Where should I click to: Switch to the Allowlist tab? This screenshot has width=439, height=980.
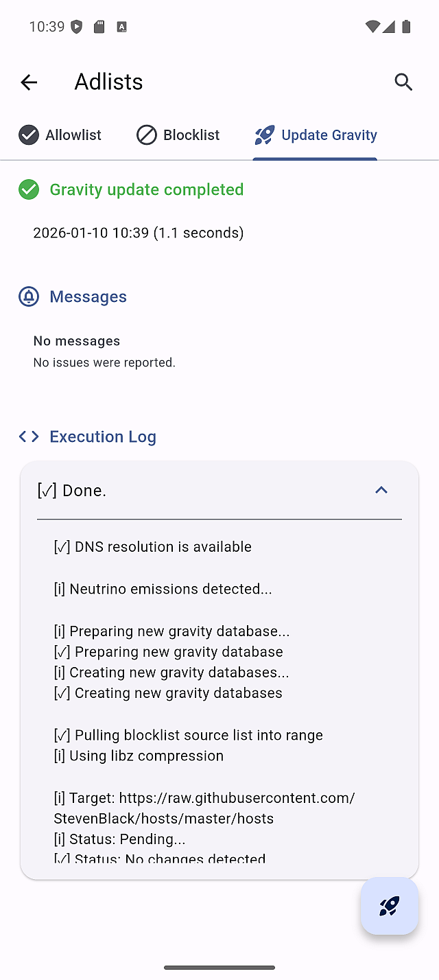click(60, 135)
